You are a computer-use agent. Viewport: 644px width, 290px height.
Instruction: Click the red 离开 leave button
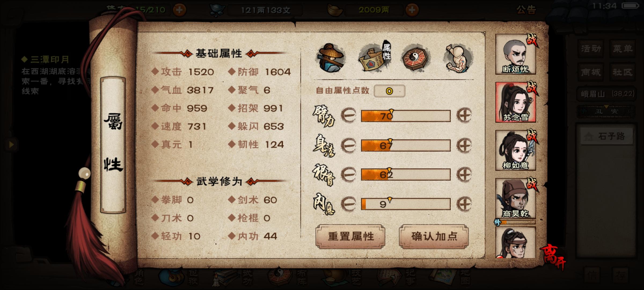(x=553, y=257)
